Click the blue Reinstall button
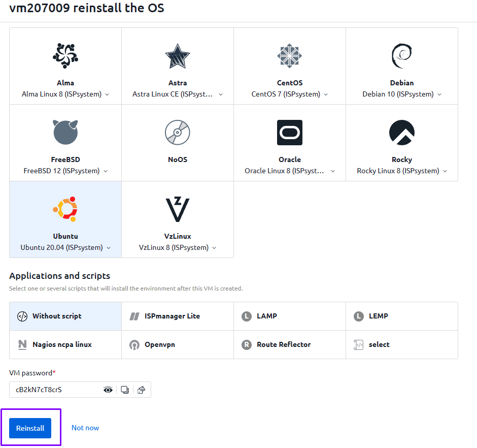Viewport: 477px width, 448px height. (30, 428)
